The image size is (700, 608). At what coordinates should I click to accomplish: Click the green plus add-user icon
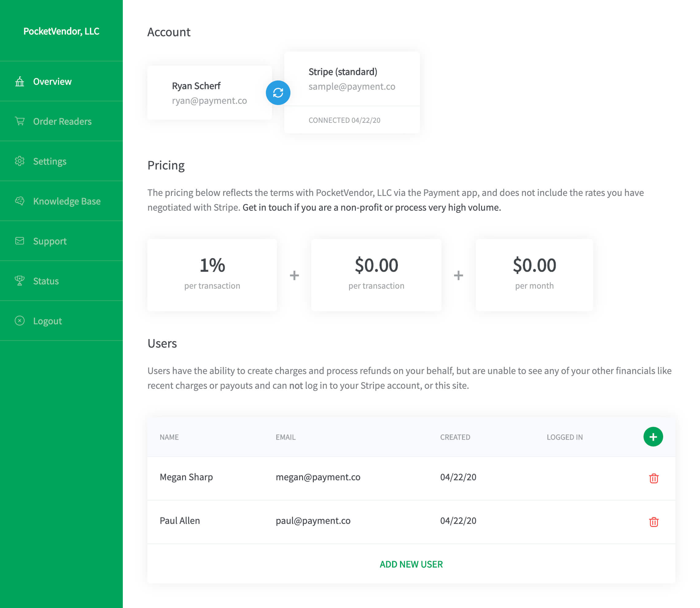pos(653,437)
